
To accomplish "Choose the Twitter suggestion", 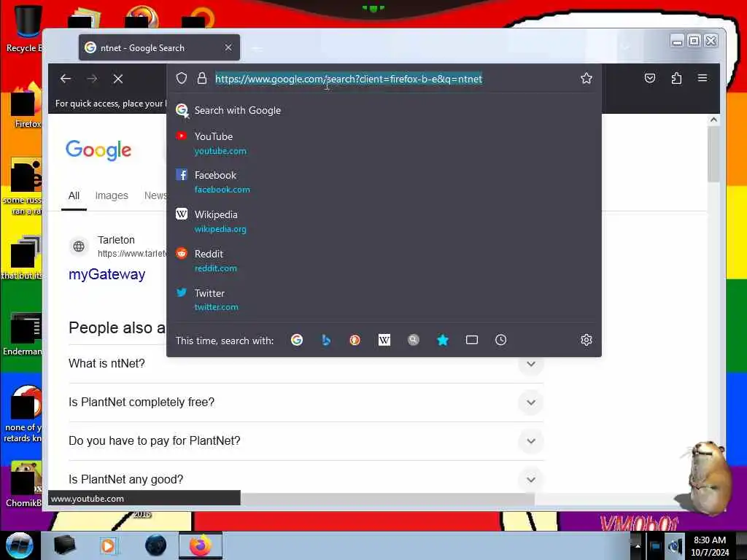I will coord(384,300).
